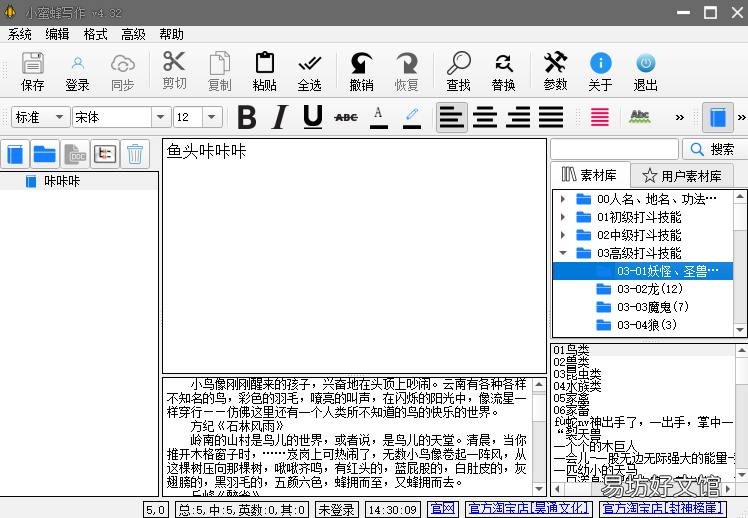Click the 退出 exit icon
Screen dimensions: 748x518
point(645,71)
